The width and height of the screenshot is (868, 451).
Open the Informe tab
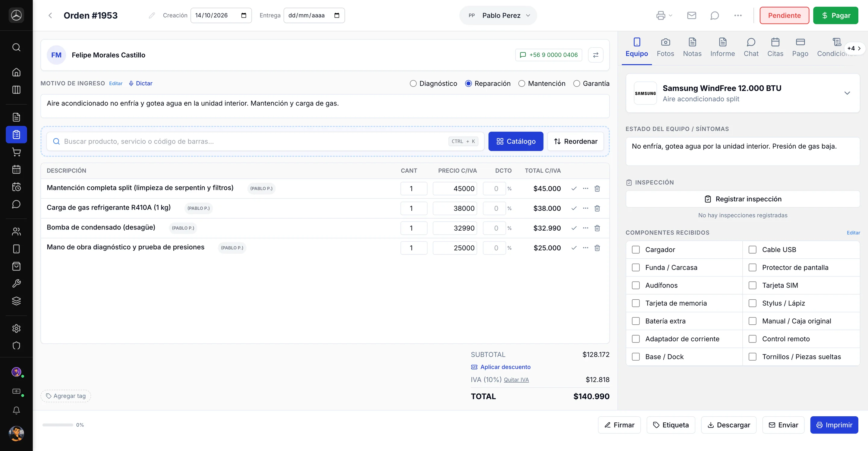(722, 48)
